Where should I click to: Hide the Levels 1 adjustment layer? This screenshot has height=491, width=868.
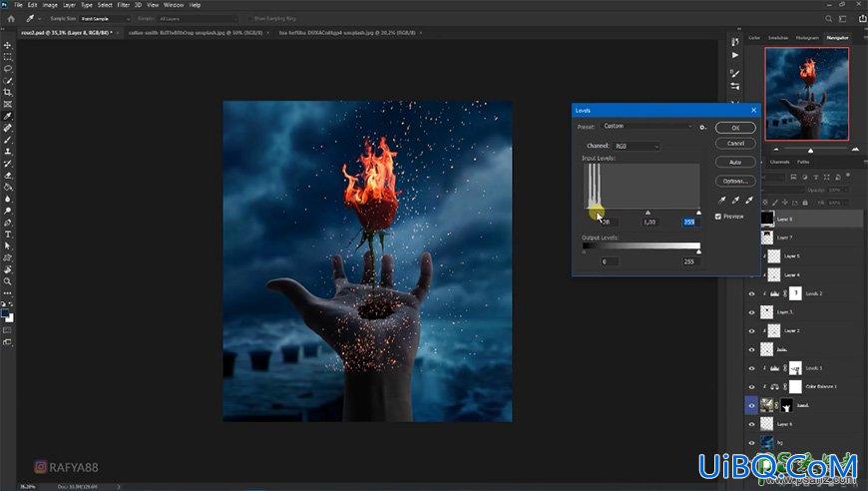(x=751, y=368)
